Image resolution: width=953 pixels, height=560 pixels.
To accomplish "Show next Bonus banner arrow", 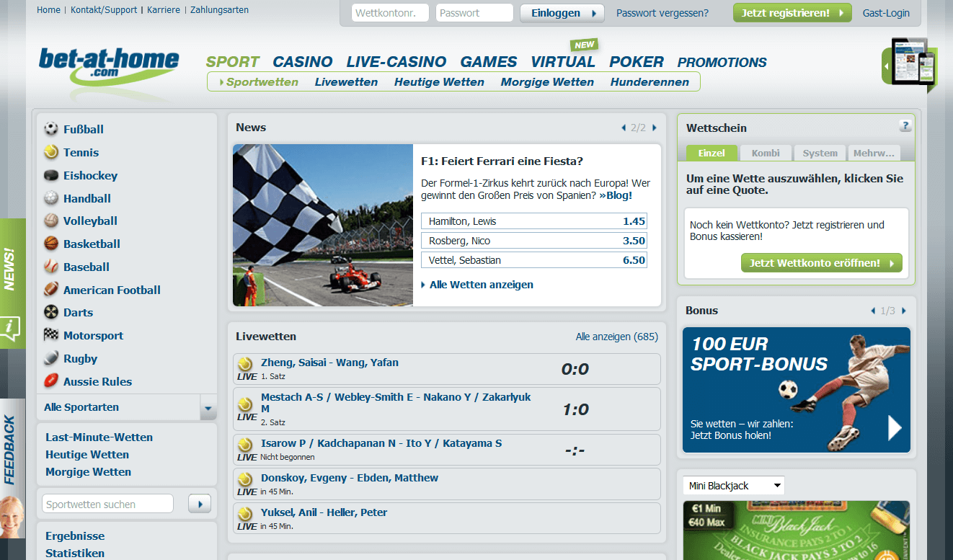I will (x=904, y=311).
